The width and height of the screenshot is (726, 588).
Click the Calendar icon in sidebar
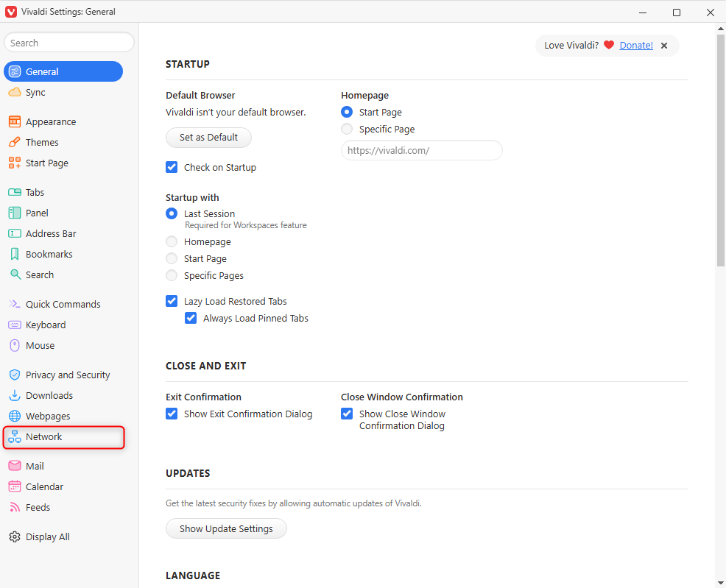point(15,486)
